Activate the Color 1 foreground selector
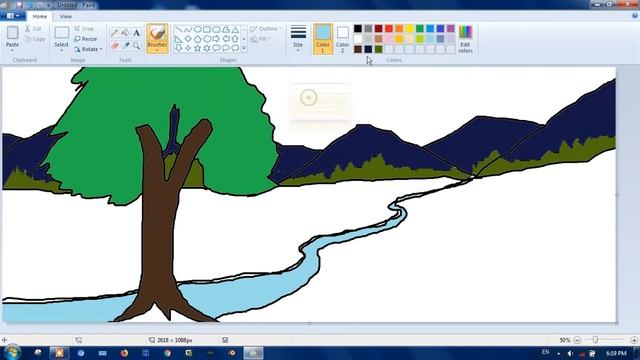The height and width of the screenshot is (360, 640). tap(323, 39)
